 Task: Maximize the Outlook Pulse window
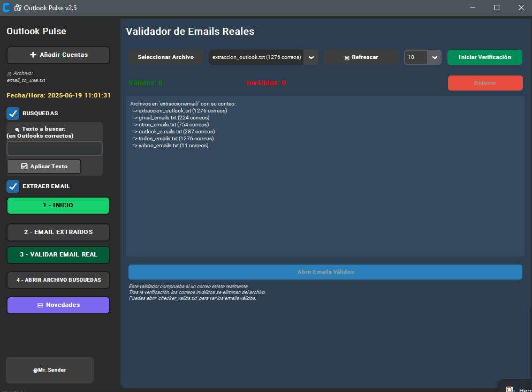496,7
